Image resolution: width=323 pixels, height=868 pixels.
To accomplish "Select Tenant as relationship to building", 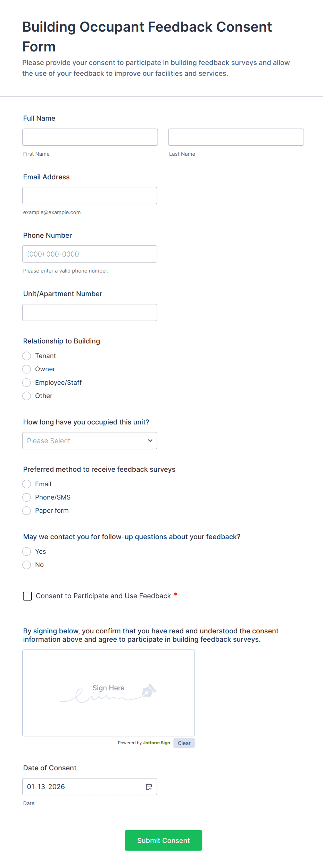I will pyautogui.click(x=26, y=356).
